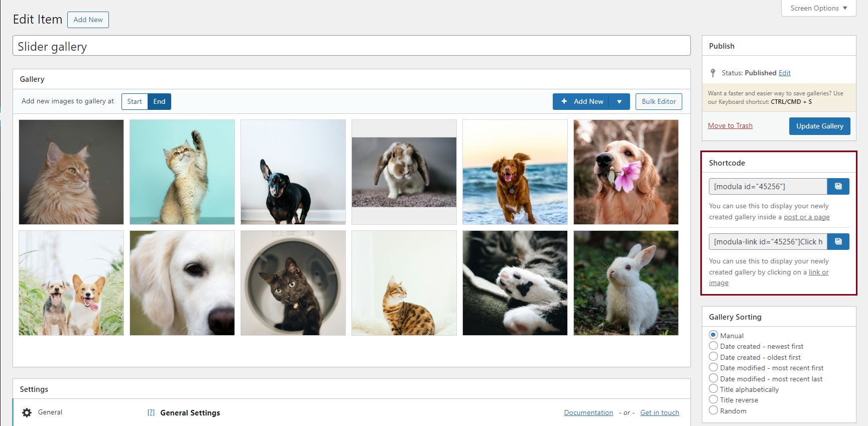Open the General settings tab
868x426 pixels.
pos(50,412)
